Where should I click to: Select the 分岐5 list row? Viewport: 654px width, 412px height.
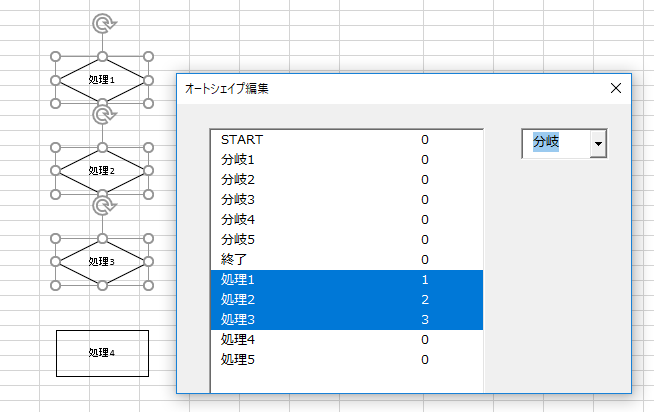tap(347, 240)
